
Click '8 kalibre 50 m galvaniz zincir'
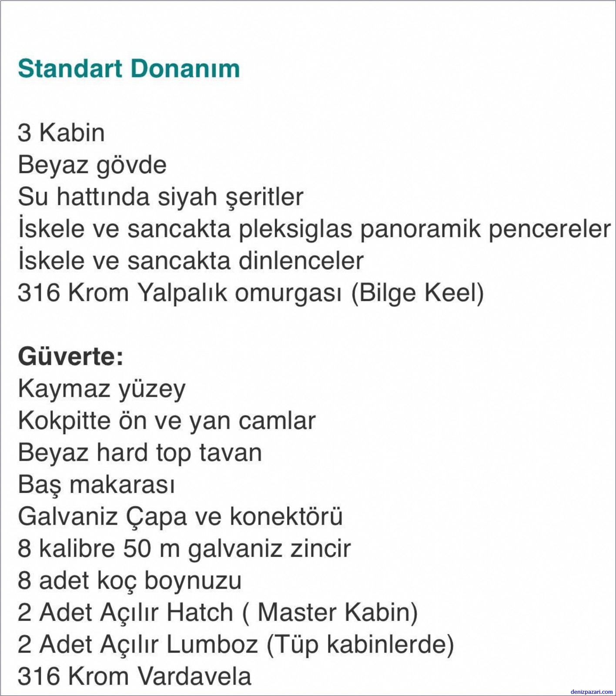pos(184,549)
